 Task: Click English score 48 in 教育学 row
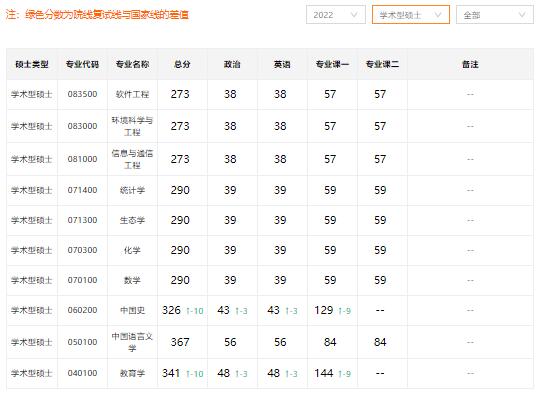[273, 373]
